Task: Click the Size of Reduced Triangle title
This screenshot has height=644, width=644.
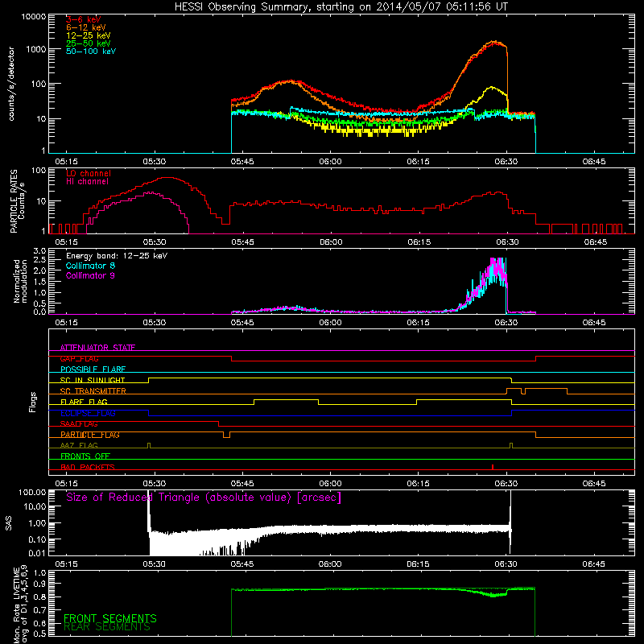Action: (204, 497)
